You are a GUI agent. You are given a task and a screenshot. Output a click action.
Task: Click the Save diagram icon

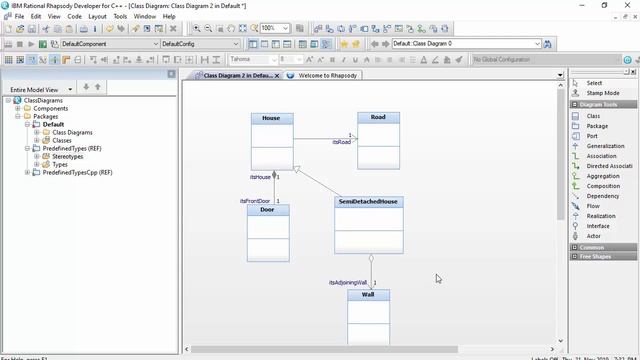point(31,29)
